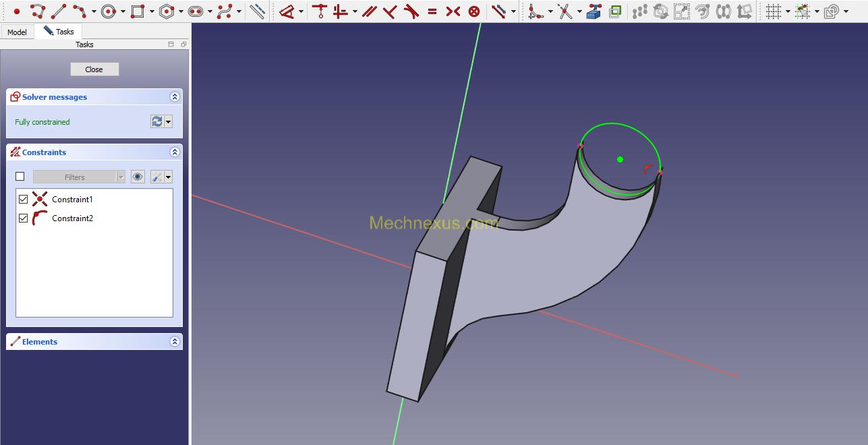The image size is (868, 445).
Task: Apply the Parallel constraint
Action: click(369, 11)
